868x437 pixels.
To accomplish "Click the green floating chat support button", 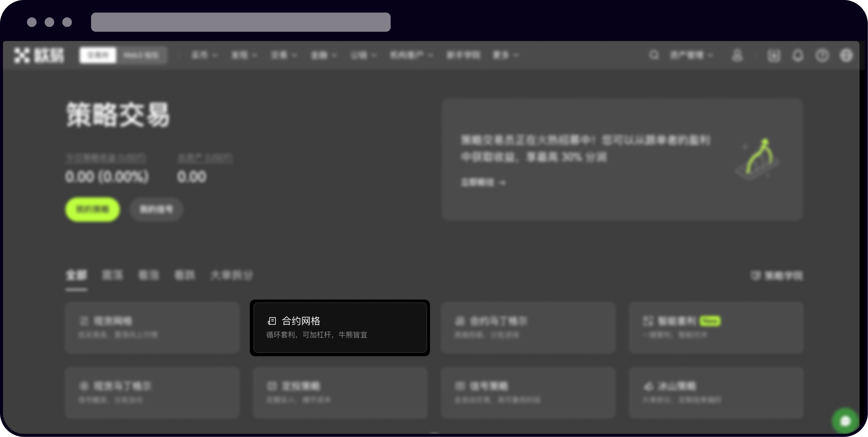I will [844, 420].
